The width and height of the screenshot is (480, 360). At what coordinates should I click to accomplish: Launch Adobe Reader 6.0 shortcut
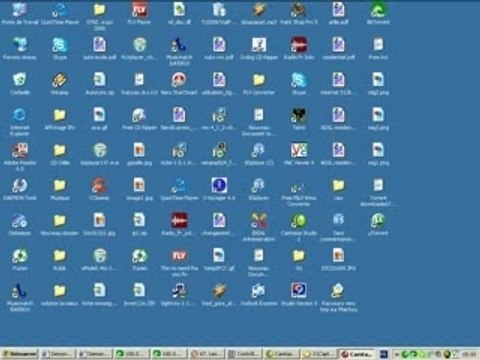click(x=20, y=150)
